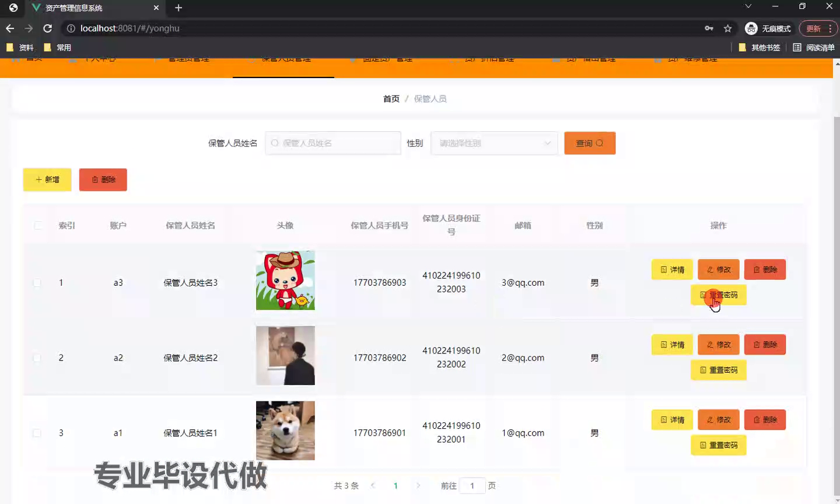The image size is (840, 504).
Task: Open the 资料 bookmarks folder
Action: point(19,47)
